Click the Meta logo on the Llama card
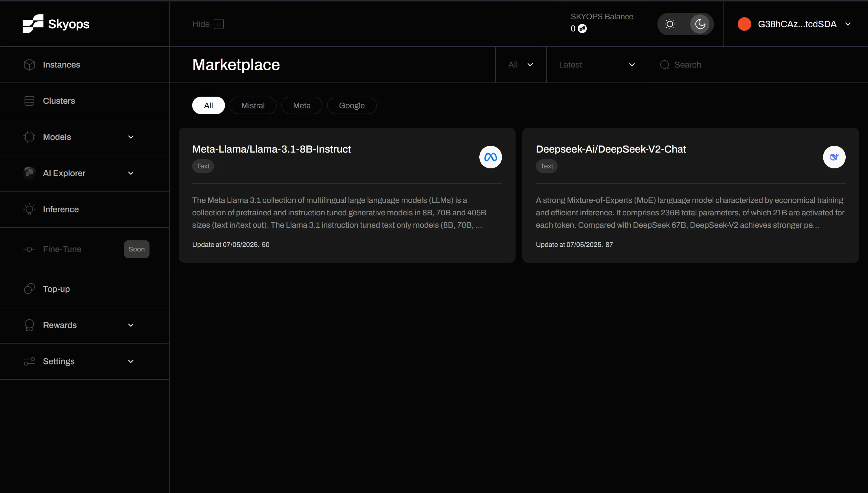The width and height of the screenshot is (868, 493). point(490,157)
